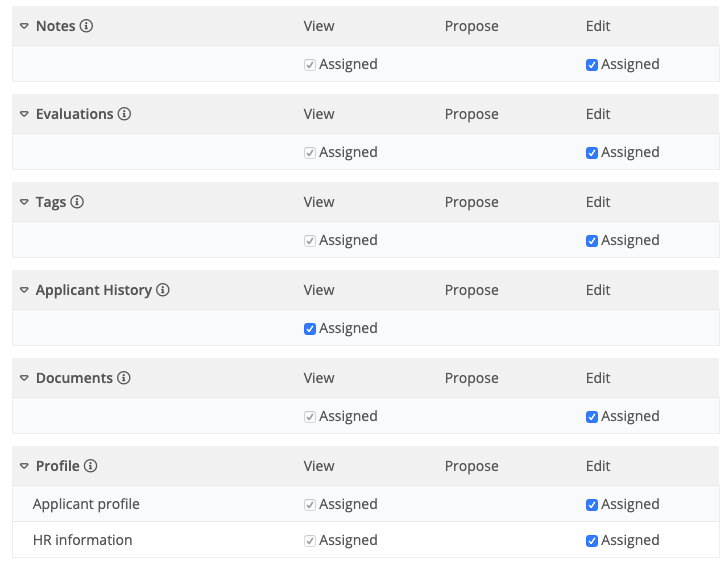Collapse the Profile section

point(24,466)
